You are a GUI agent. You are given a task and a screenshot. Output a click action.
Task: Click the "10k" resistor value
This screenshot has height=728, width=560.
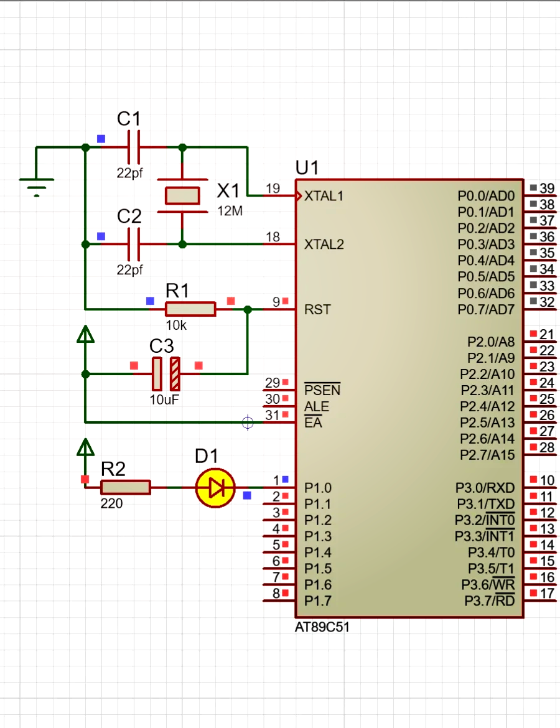click(176, 325)
